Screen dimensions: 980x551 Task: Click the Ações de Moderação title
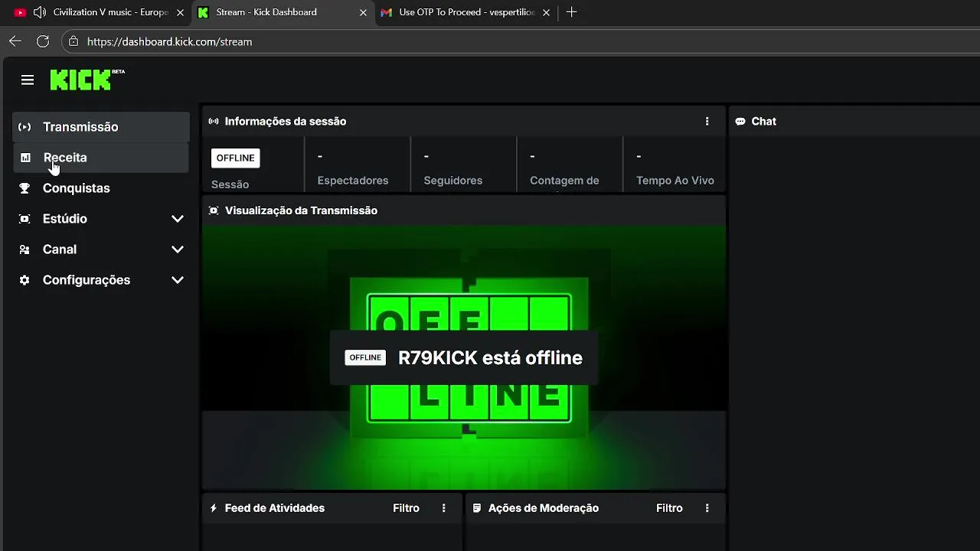(x=544, y=508)
